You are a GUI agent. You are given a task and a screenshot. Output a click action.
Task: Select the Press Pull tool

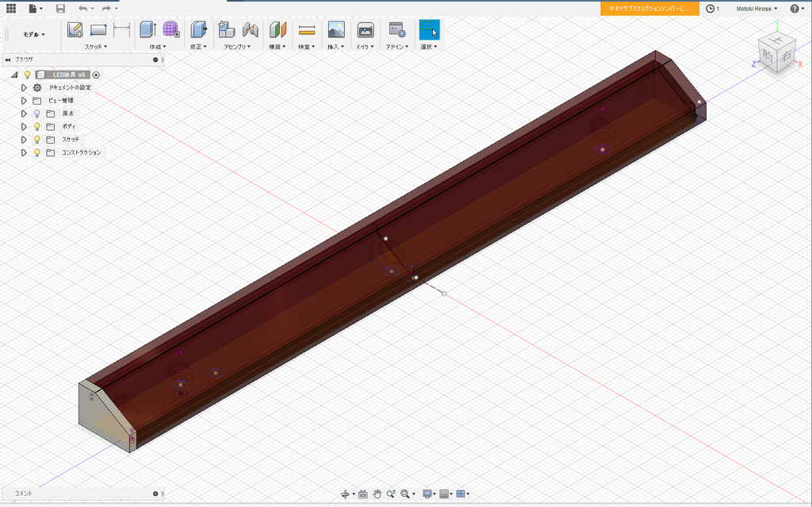[x=198, y=29]
